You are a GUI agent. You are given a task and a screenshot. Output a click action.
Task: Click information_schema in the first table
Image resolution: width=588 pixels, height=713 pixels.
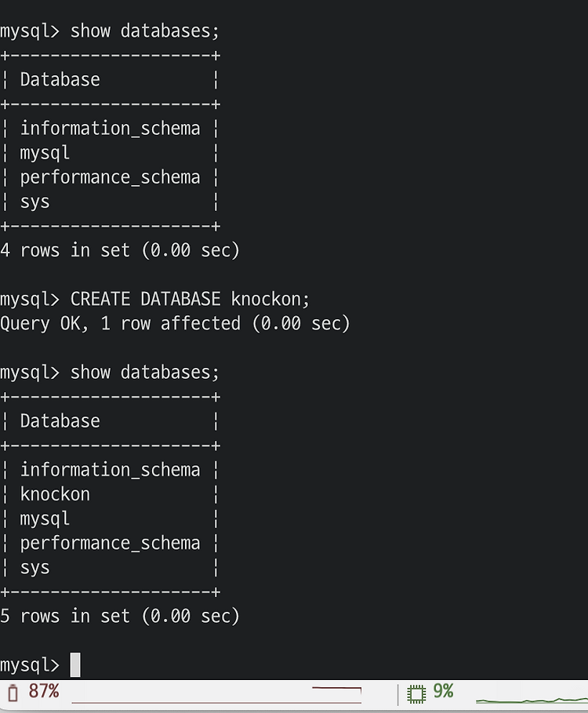tap(110, 129)
